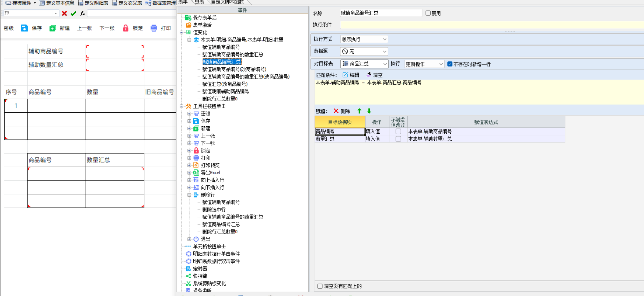Click the green up arrow in 赋值 toolbar

tap(359, 111)
